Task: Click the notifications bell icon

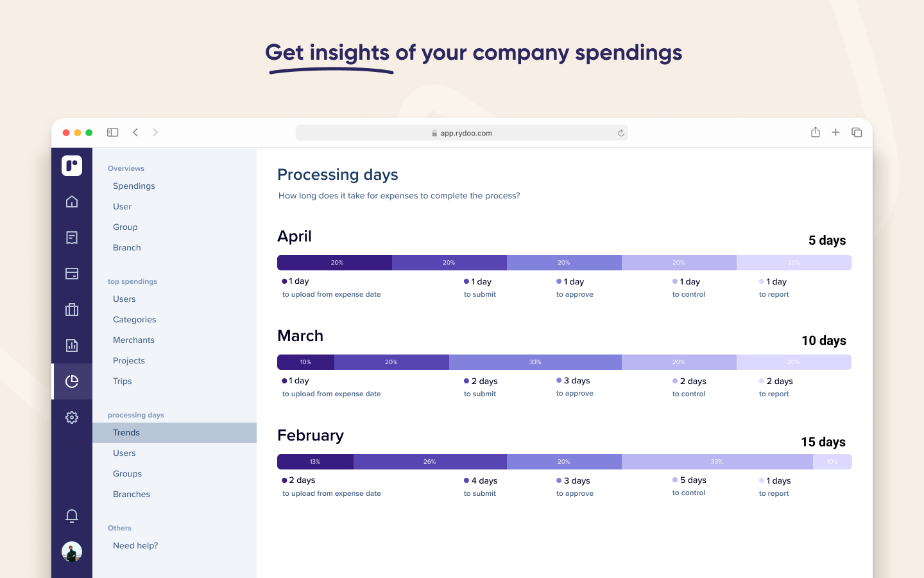Action: coord(72,516)
